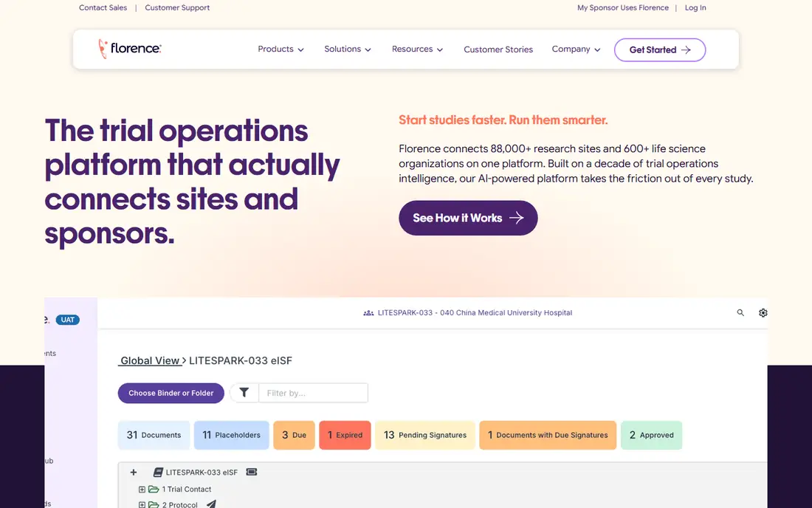Screen dimensions: 812x508
Task: Click the LITESPARK-033 eISF tree row text
Action: tap(202, 473)
